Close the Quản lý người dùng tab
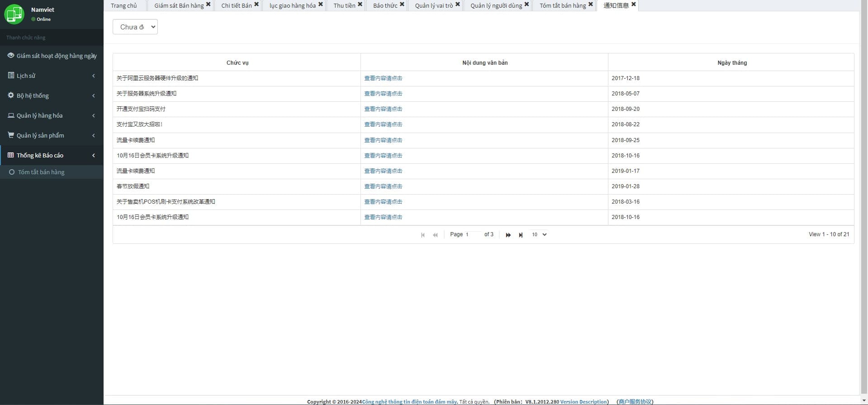This screenshot has height=405, width=868. (x=526, y=5)
